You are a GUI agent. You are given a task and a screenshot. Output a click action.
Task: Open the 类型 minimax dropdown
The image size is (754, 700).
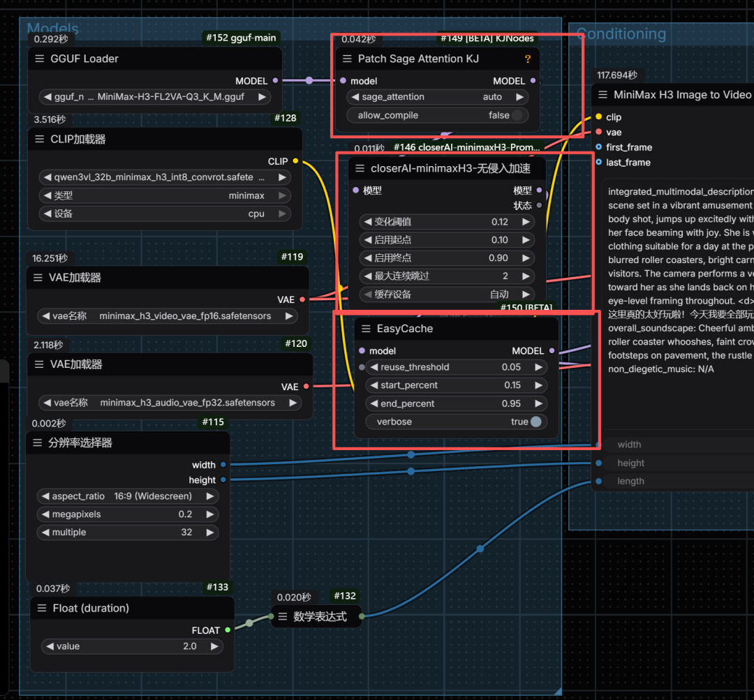165,195
